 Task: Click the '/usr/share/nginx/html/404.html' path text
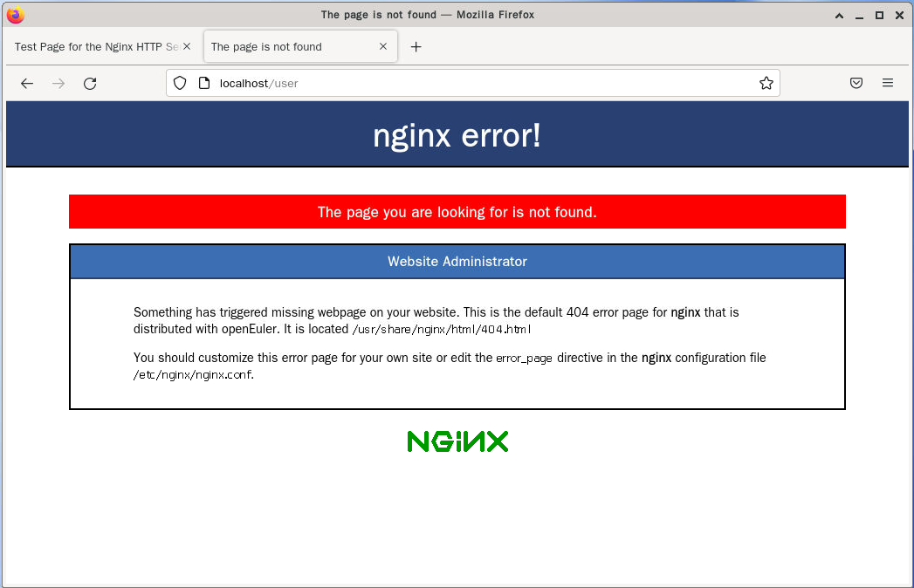point(441,329)
